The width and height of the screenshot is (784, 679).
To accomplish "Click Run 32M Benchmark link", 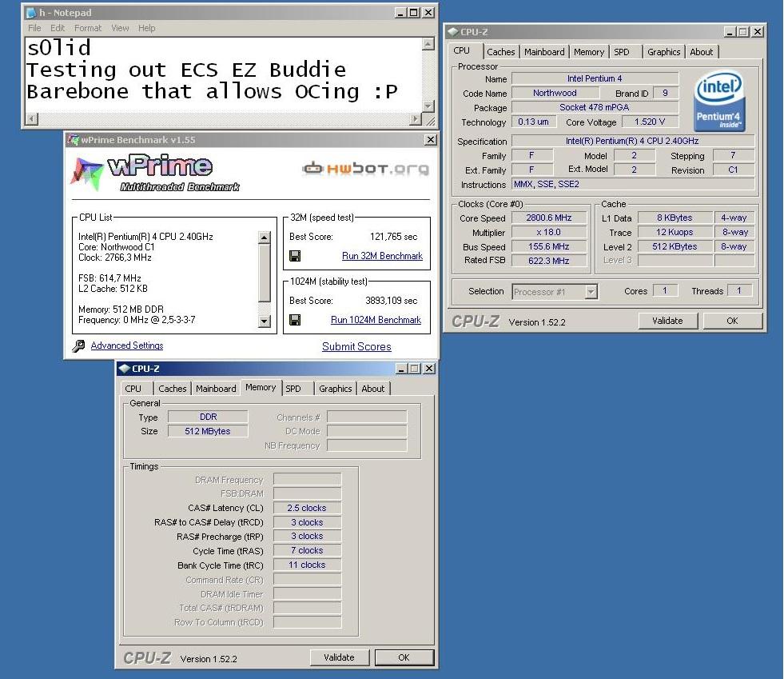I will tap(382, 256).
